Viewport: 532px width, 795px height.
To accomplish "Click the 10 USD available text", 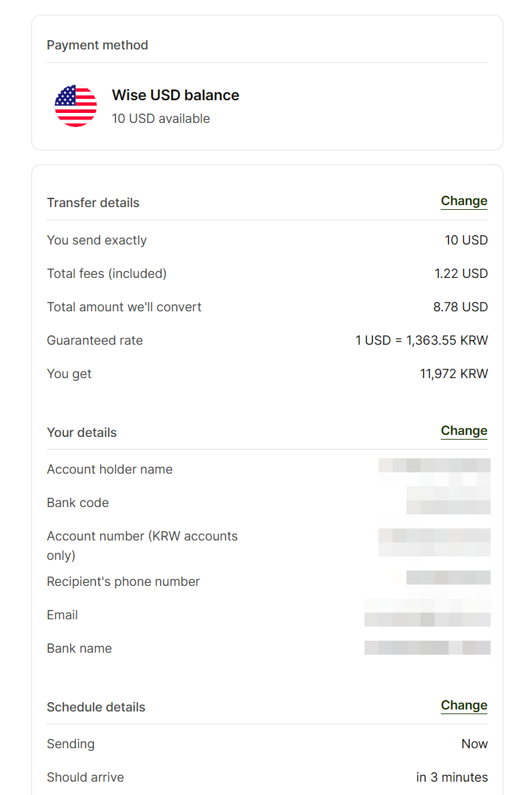I will [x=161, y=119].
